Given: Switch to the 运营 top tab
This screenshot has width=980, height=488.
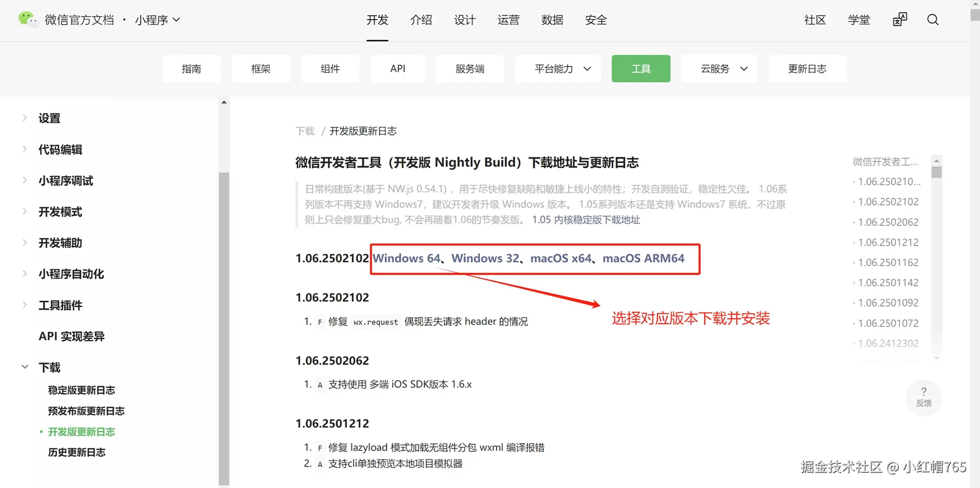Looking at the screenshot, I should pyautogui.click(x=508, y=20).
